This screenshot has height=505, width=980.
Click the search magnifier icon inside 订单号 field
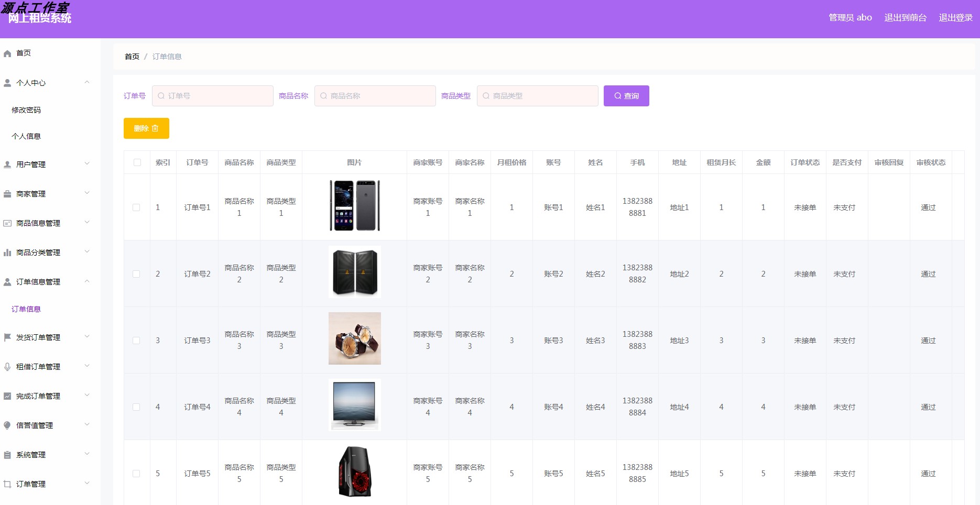(x=160, y=96)
